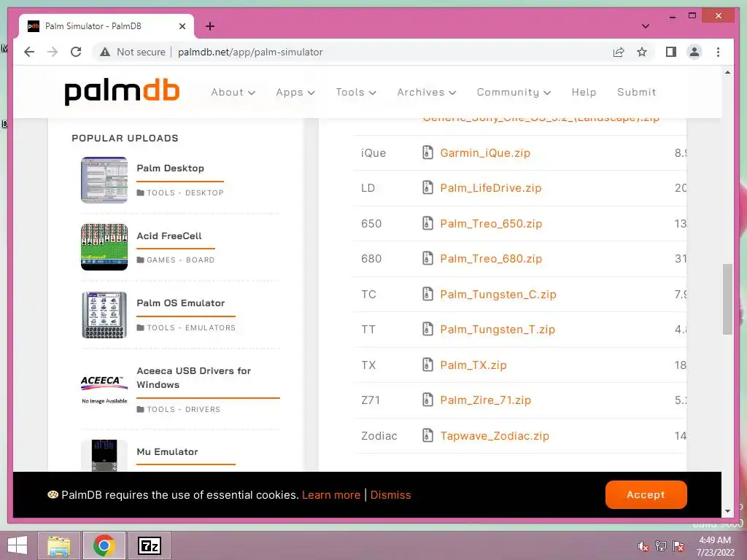Open Windows Start button
Image resolution: width=747 pixels, height=560 pixels.
coord(18,545)
